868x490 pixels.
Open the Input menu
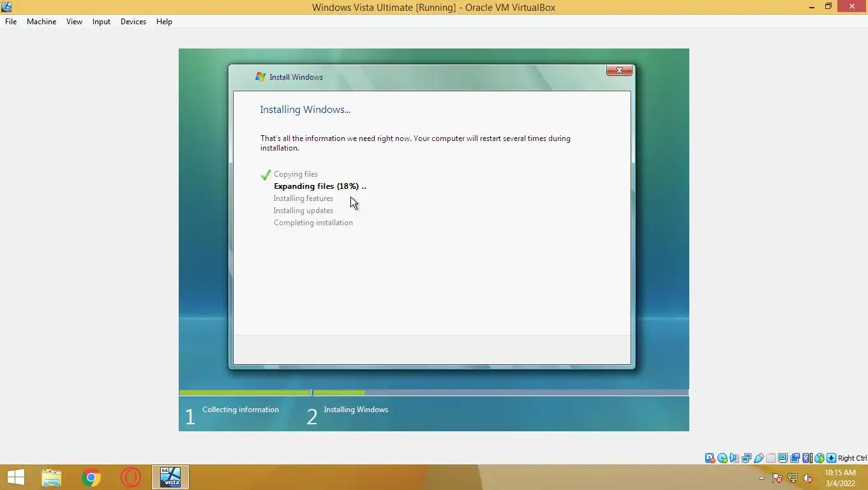coord(101,22)
